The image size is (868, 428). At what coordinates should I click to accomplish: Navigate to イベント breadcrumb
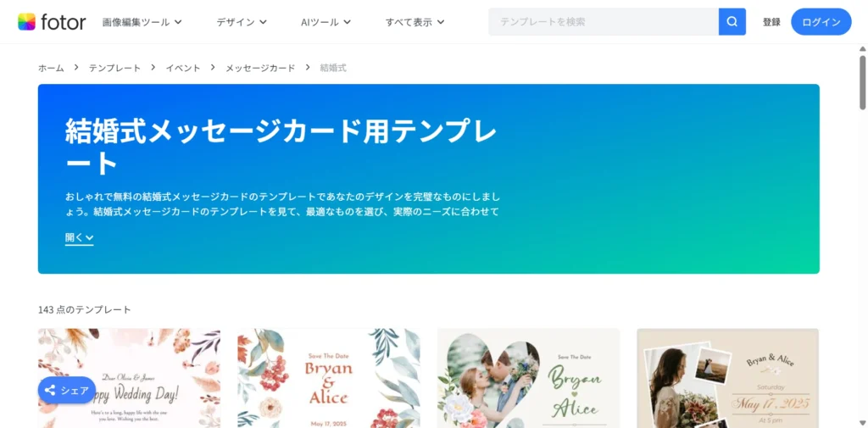coord(183,68)
